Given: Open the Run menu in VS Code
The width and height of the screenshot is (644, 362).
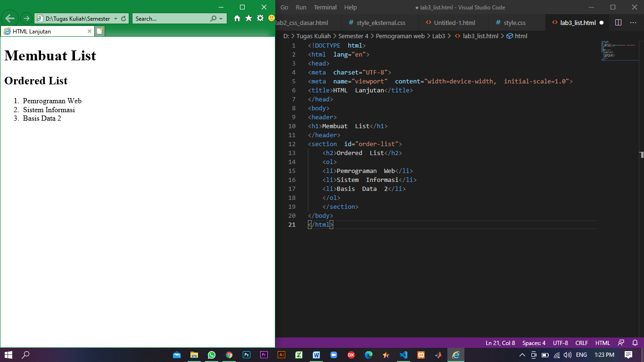Looking at the screenshot, I should click(301, 7).
